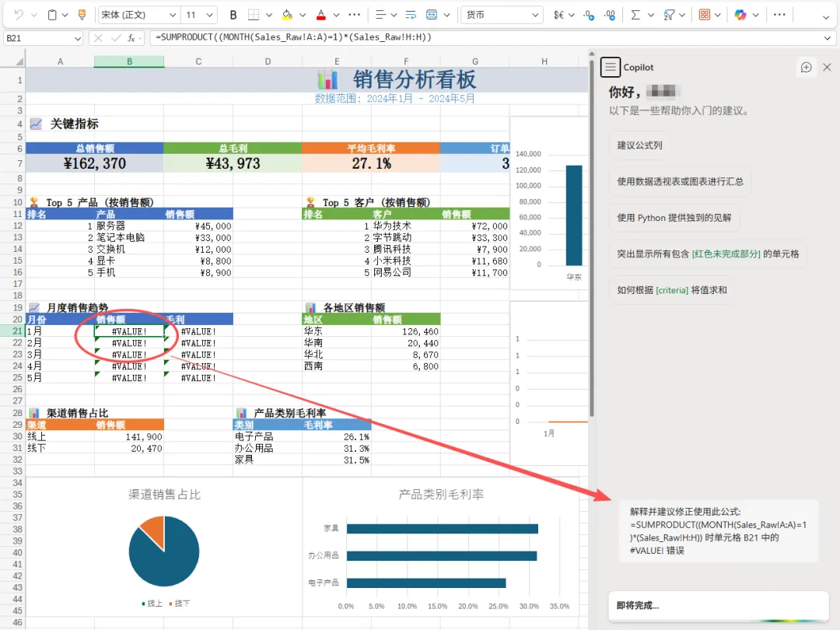The image size is (840, 630).
Task: Click the 使用 Python 提供独到的见解 suggestion
Action: 674,218
